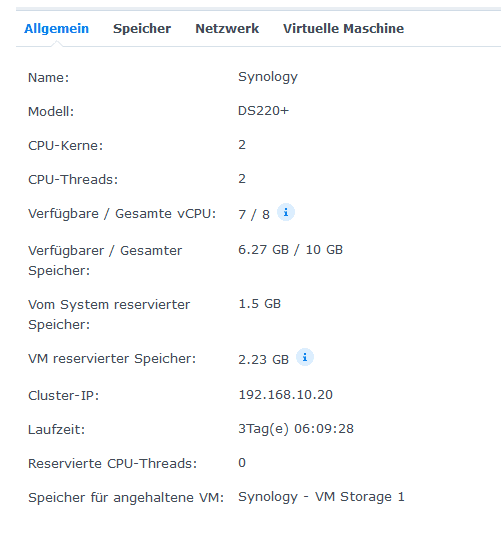501x536 pixels.
Task: Click the Verfügbare / Gesamte vCPU label
Action: click(x=122, y=214)
